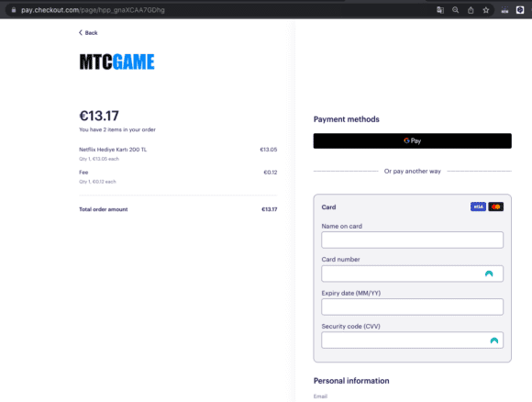532x402 pixels.
Task: Click the Mastercard logo
Action: [x=495, y=207]
